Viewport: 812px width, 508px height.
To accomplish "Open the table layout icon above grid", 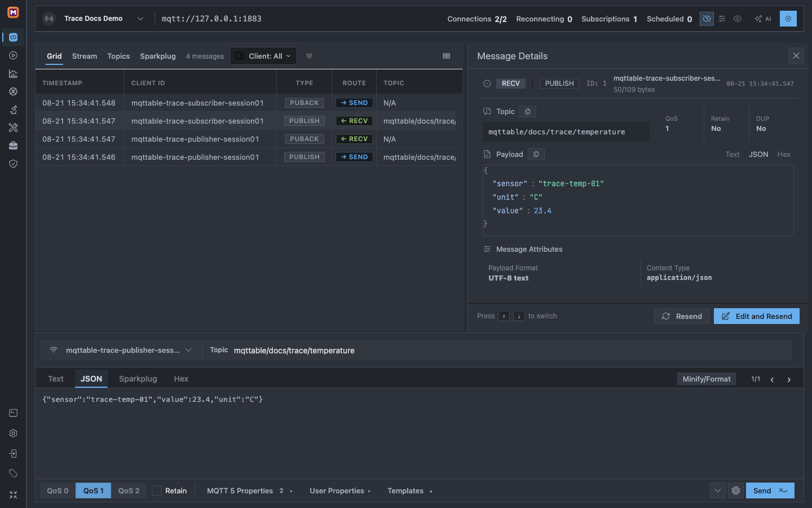I will [x=447, y=56].
